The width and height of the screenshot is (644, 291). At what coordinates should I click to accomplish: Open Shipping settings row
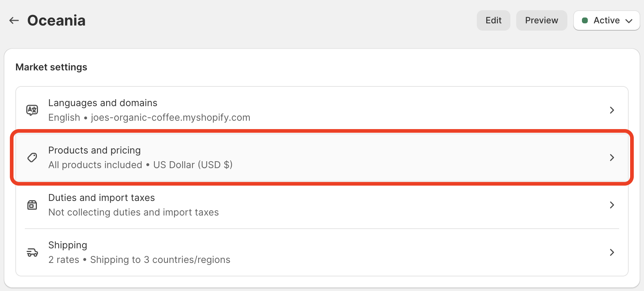click(322, 252)
